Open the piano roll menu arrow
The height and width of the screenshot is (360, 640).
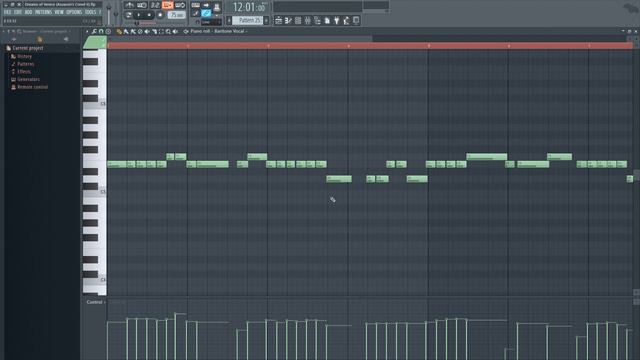tap(87, 31)
